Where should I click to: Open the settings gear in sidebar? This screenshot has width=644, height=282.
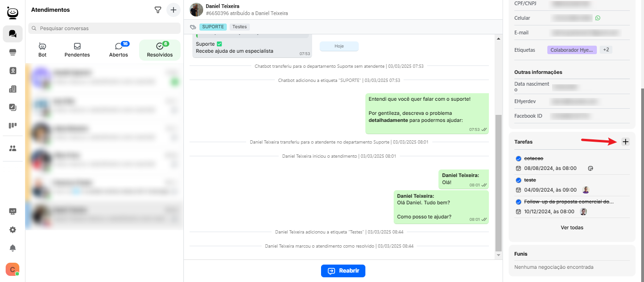click(x=13, y=230)
